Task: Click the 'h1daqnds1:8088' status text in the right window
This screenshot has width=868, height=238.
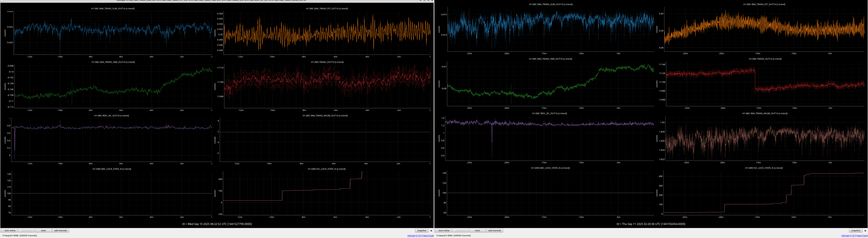Action: pos(445,236)
